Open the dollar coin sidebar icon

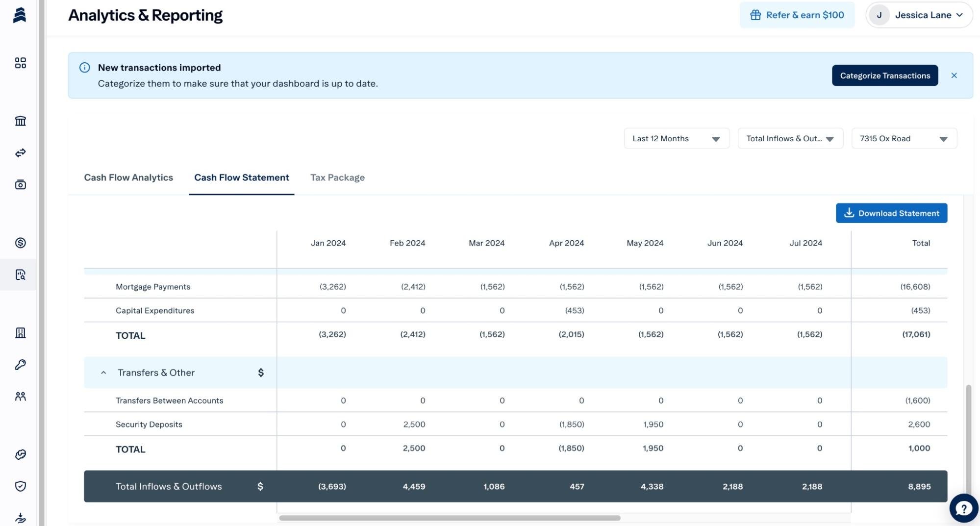point(20,243)
